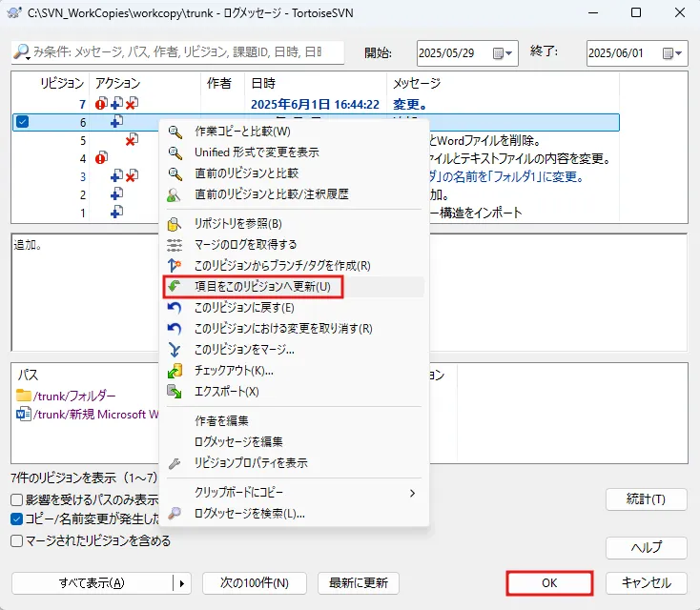This screenshot has width=700, height=610.
Task: Click magnifier icon beside 直前のリビジョンと比較
Action: pyautogui.click(x=175, y=173)
